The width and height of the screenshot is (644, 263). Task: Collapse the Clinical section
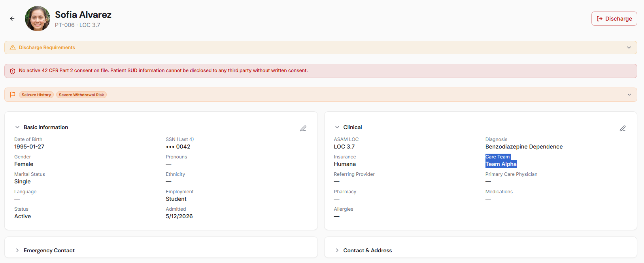click(x=337, y=127)
